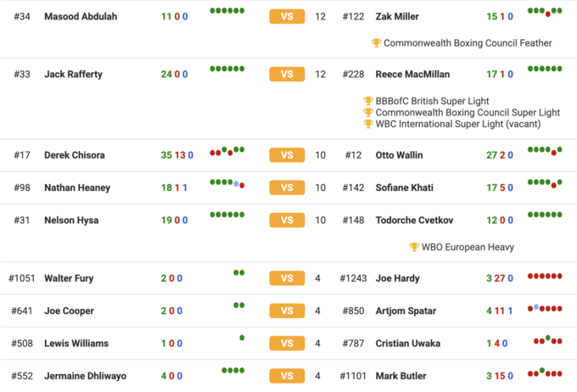
Task: Click the form dots for Nathan Heaney
Action: tap(227, 182)
